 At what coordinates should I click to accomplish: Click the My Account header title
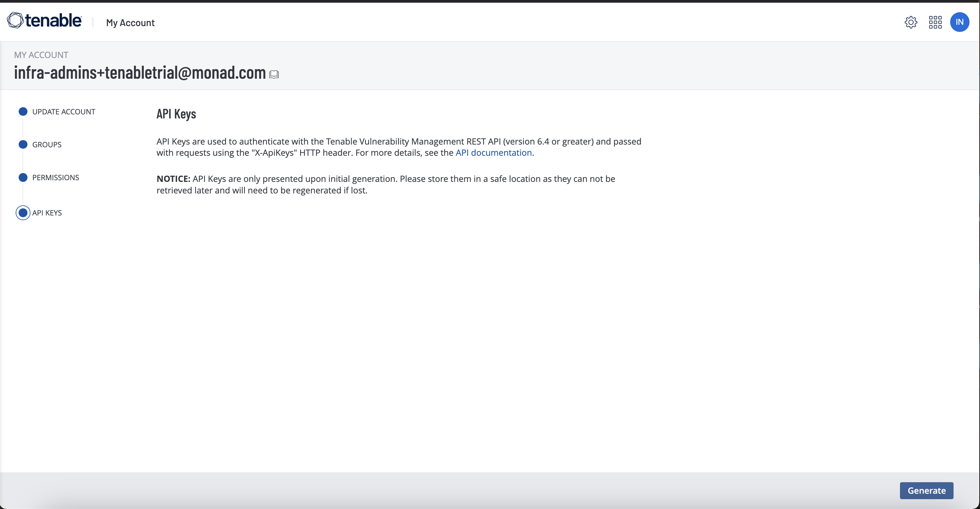click(x=130, y=23)
